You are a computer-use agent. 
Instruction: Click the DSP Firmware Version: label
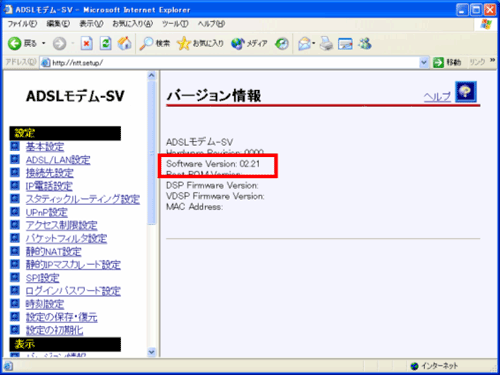(x=212, y=185)
